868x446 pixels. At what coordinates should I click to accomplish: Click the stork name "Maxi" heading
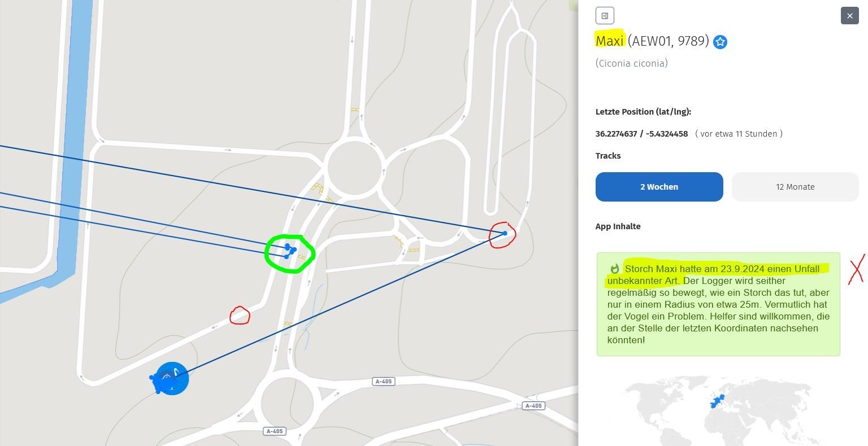tap(609, 41)
